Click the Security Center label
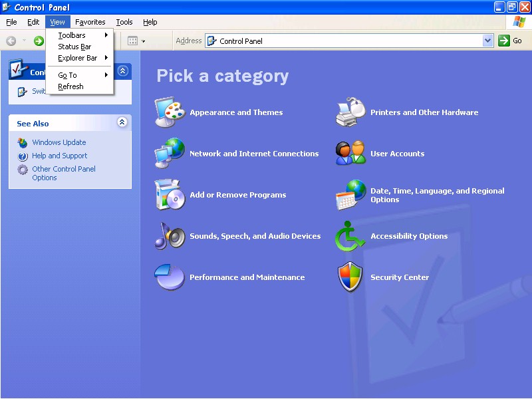The image size is (532, 399). click(x=400, y=277)
